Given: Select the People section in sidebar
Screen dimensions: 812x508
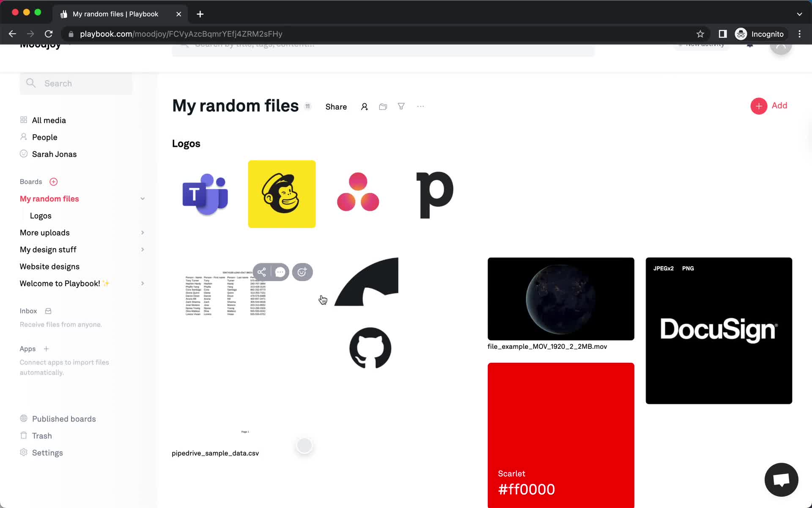Looking at the screenshot, I should point(44,137).
